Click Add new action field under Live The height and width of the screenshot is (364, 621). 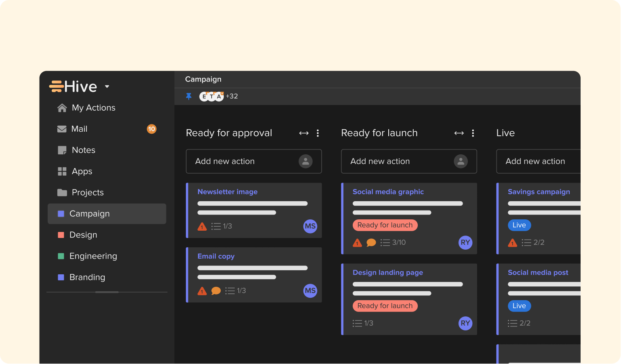click(535, 162)
